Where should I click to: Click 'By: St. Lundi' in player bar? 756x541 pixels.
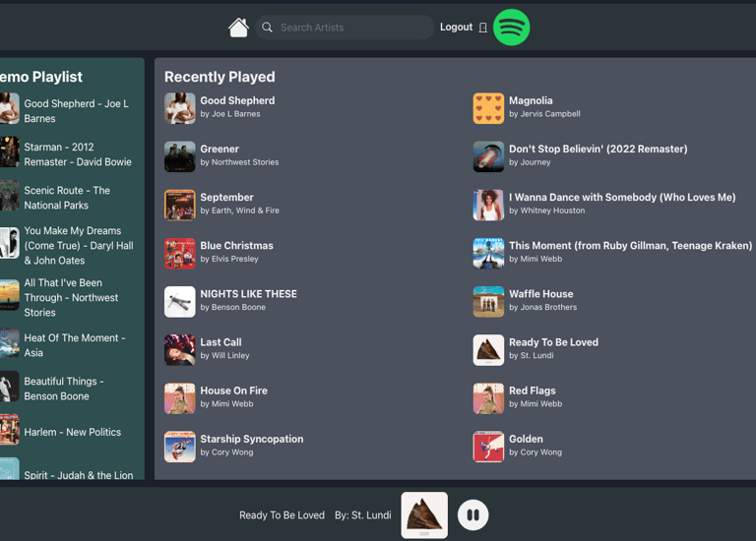click(363, 515)
